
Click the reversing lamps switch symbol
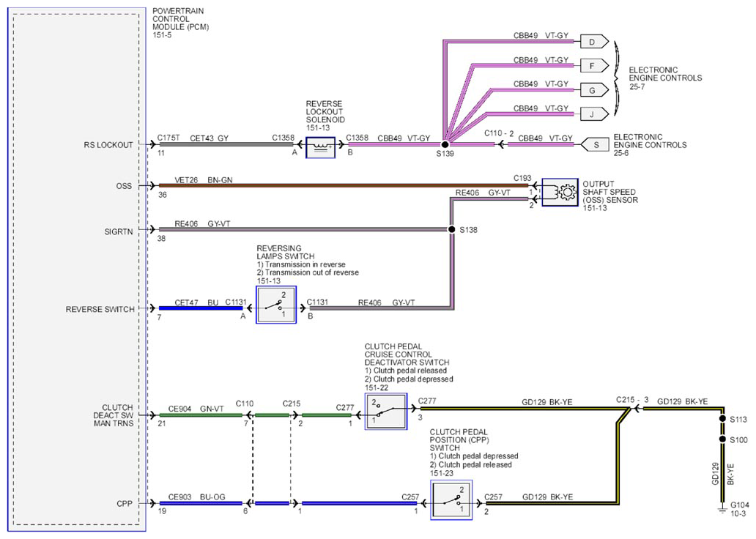click(275, 305)
